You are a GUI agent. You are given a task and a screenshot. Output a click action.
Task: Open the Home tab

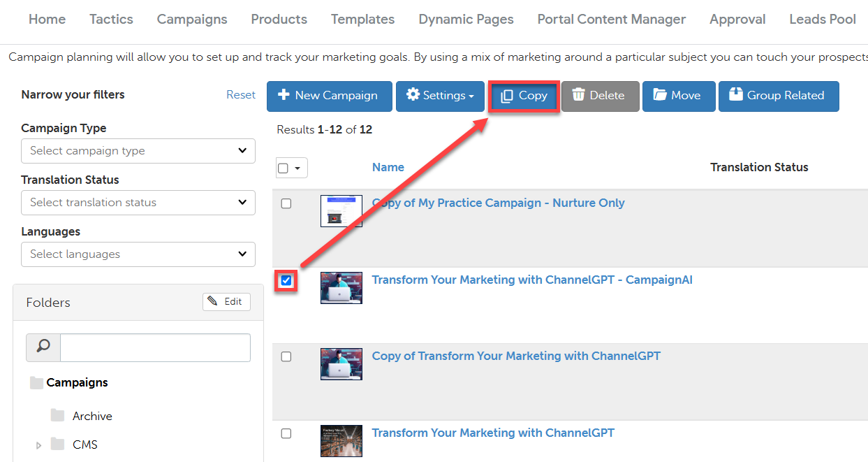(x=47, y=20)
